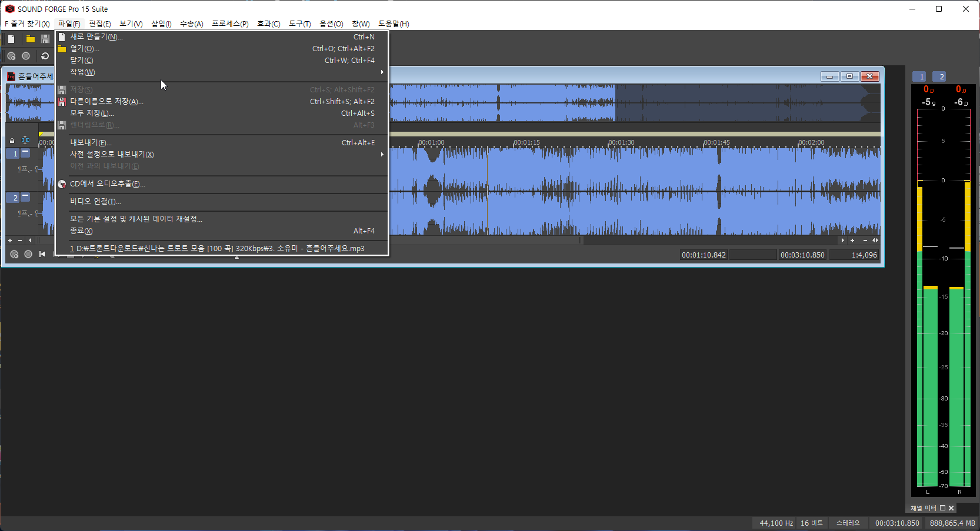980x531 pixels.
Task: Choose 모든 기본 설정 및 캐시된 데이터 재설정
Action: click(222, 219)
